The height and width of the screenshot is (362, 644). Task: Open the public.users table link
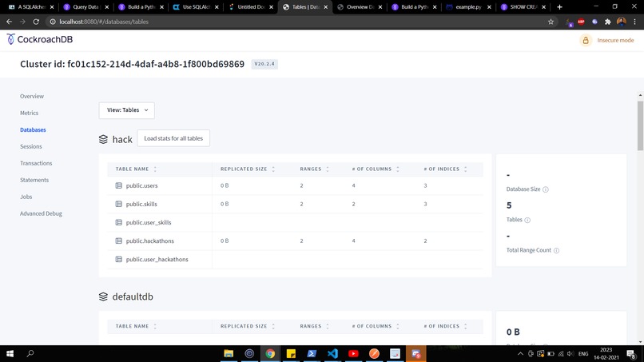pyautogui.click(x=141, y=185)
